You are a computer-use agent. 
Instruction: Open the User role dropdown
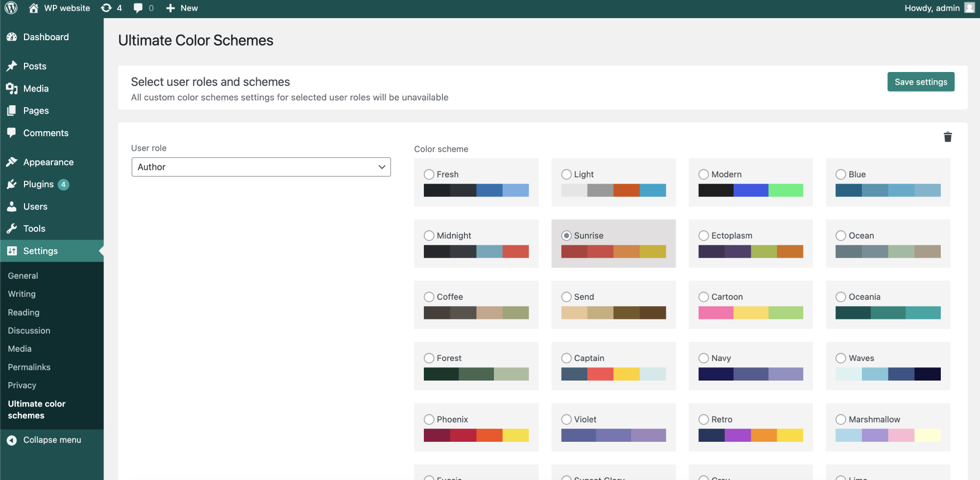tap(261, 167)
